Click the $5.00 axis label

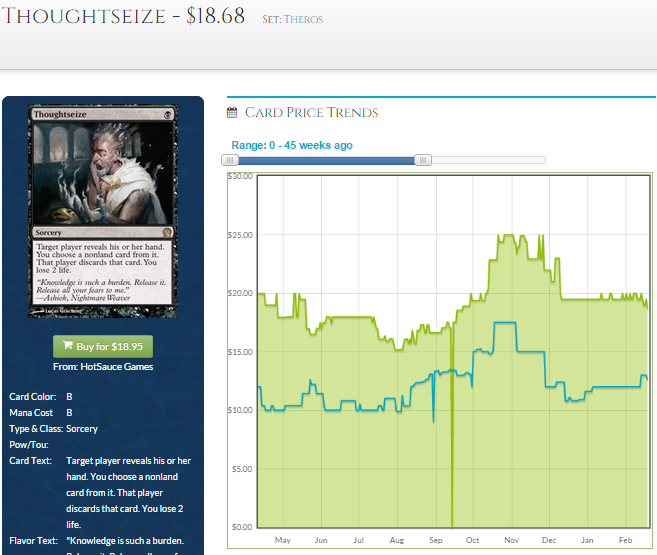click(243, 469)
